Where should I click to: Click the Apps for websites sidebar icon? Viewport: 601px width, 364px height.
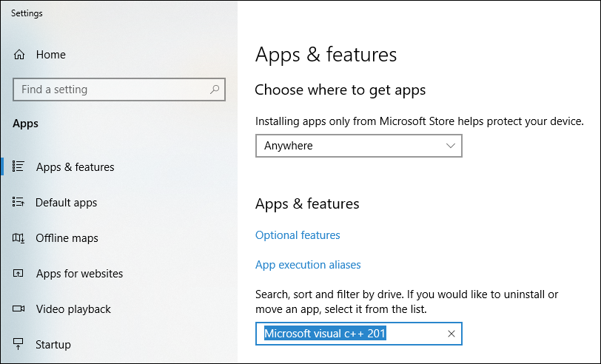pos(19,274)
